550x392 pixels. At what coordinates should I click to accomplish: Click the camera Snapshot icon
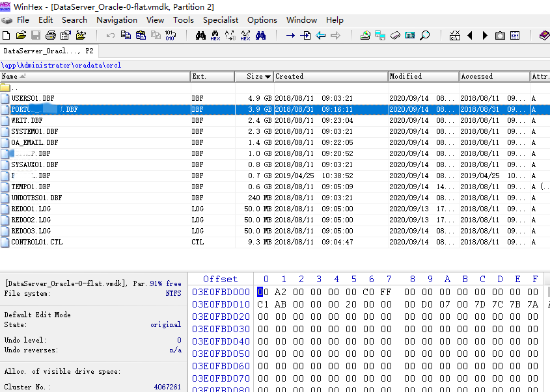500,35
